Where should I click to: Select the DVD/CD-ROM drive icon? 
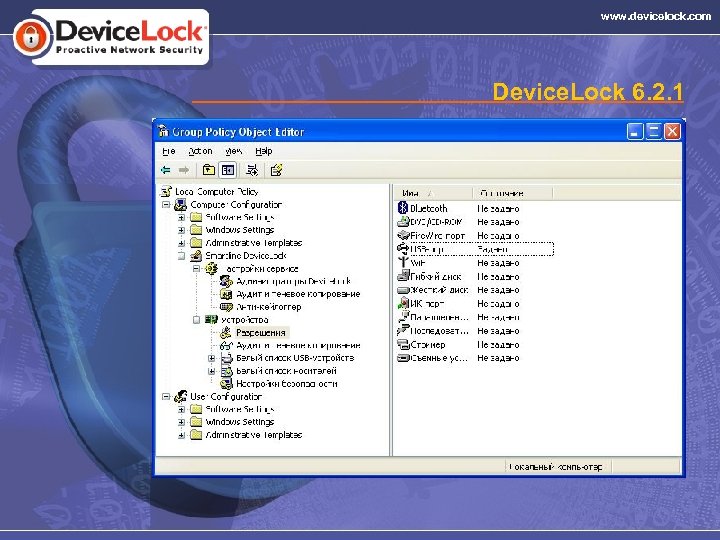point(403,221)
